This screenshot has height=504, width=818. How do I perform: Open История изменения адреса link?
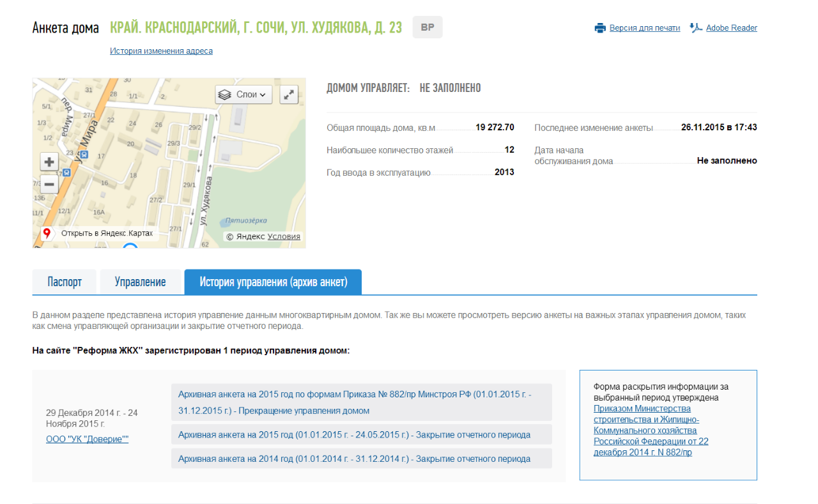click(161, 51)
